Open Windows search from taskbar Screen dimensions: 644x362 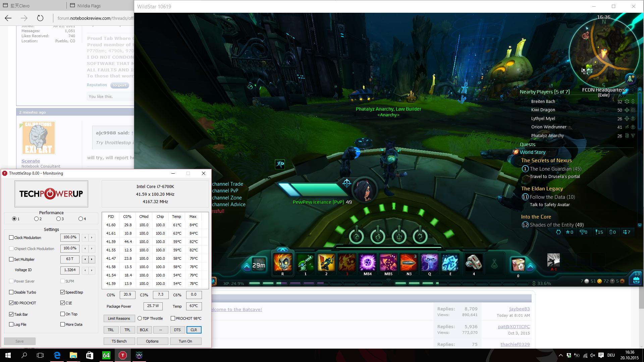24,355
